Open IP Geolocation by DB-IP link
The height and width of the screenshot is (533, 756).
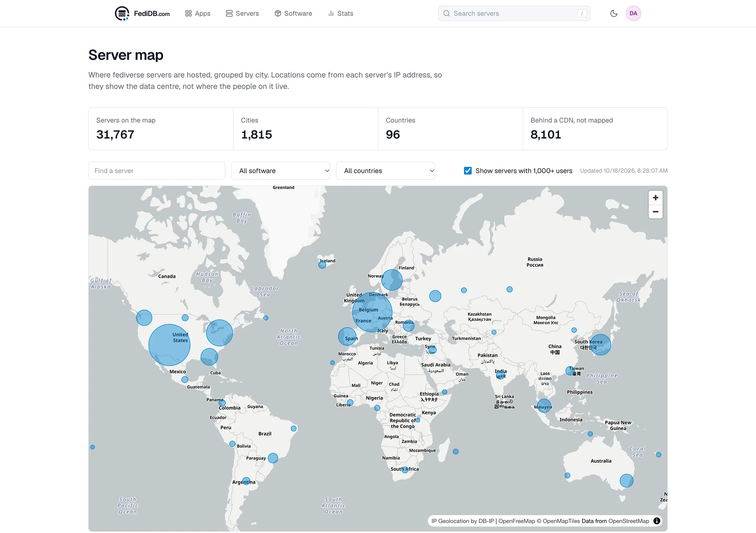pos(463,521)
